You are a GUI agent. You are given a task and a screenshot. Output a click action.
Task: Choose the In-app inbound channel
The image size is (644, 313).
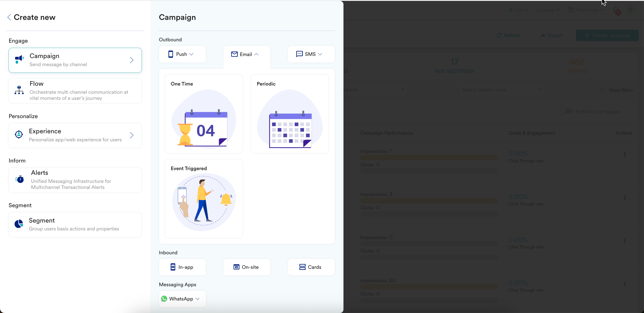pos(182,267)
